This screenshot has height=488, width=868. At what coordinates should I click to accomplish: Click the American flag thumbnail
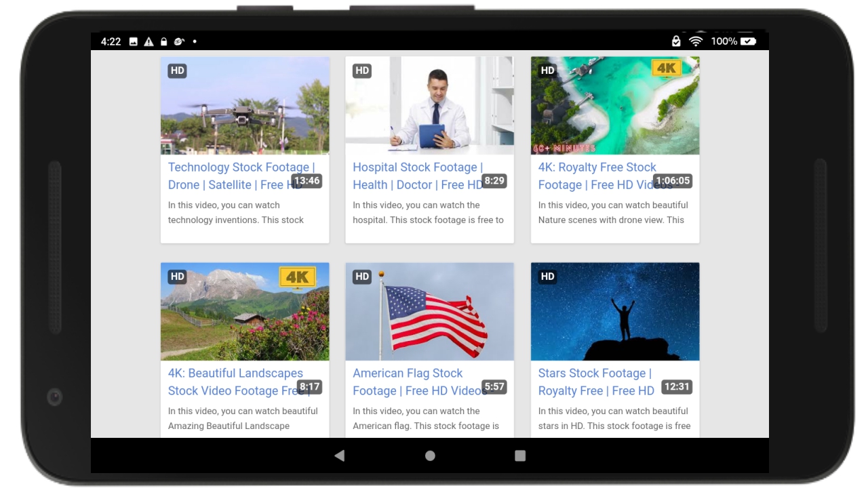429,311
